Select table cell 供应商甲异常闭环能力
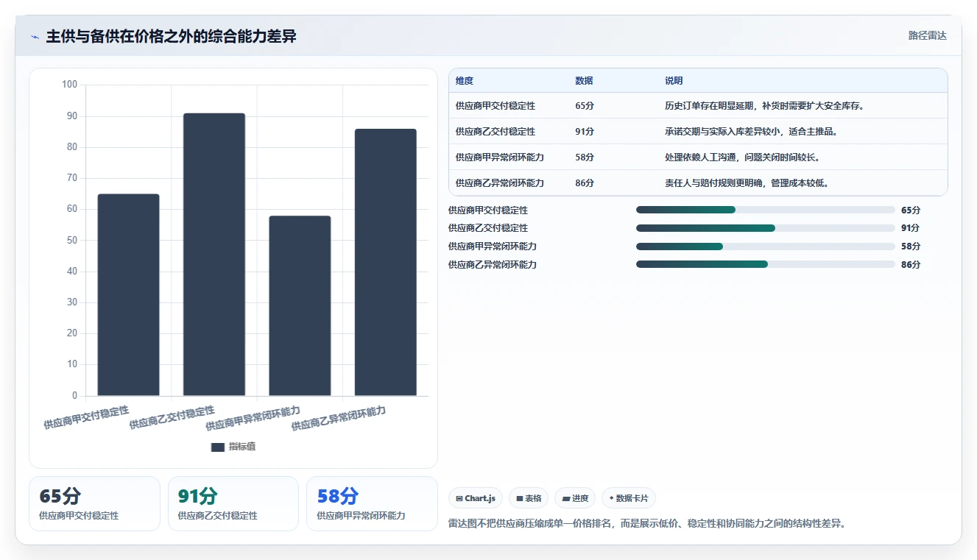Viewport: 977px width, 560px height. pos(500,157)
